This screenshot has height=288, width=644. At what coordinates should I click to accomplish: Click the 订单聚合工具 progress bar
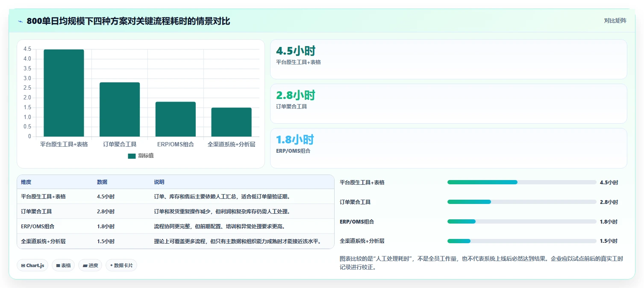(522, 202)
